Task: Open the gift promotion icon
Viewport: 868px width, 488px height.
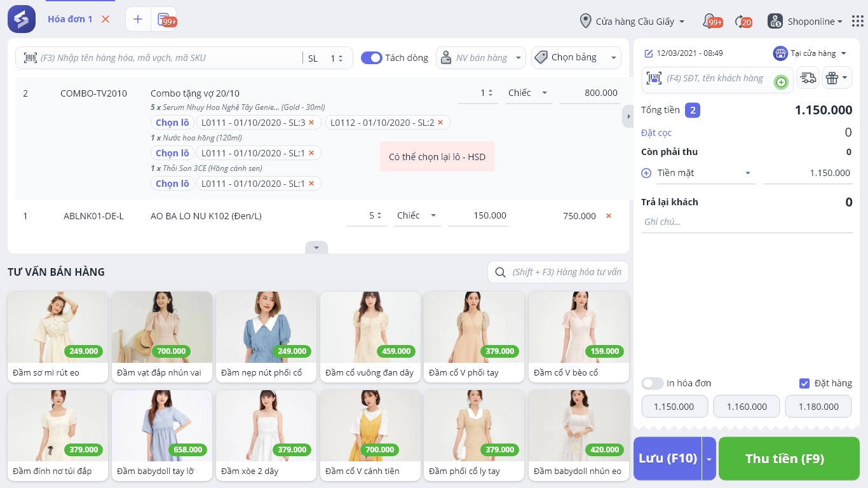Action: 832,78
